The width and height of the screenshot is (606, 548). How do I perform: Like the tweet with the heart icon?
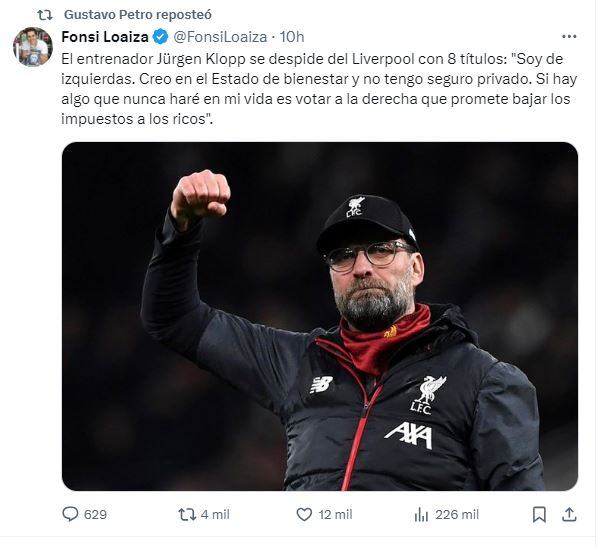coord(305,514)
